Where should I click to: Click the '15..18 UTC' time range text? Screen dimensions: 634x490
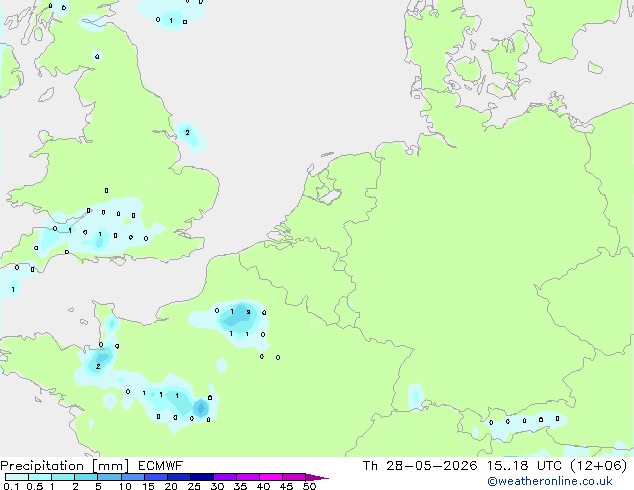pyautogui.click(x=524, y=466)
